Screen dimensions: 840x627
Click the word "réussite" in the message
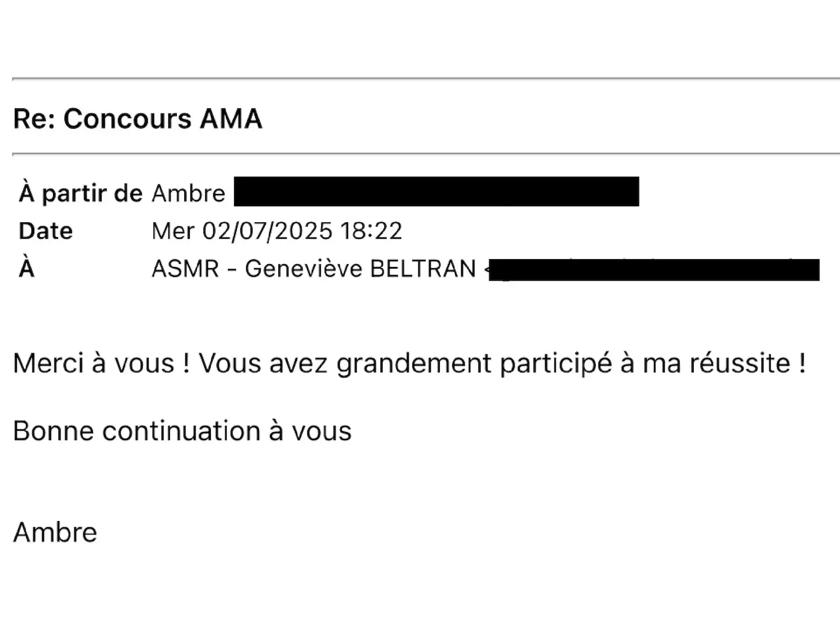tap(740, 363)
